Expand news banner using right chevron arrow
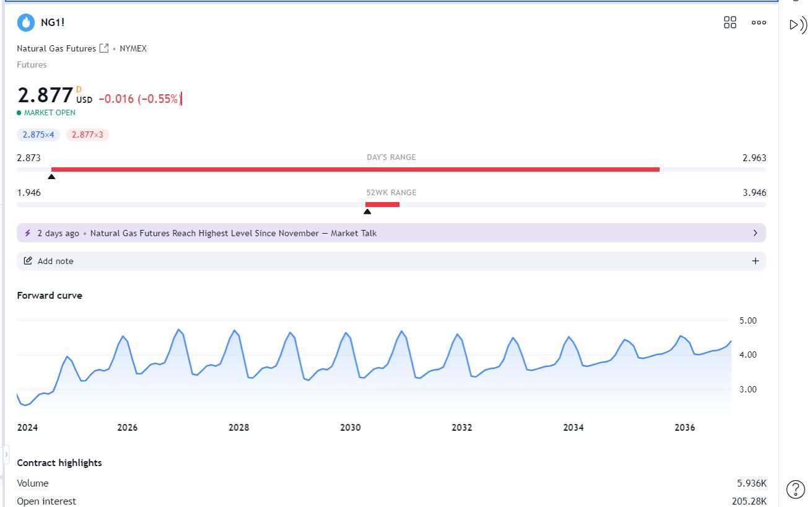Screen dimensions: 812x507 click(755, 233)
